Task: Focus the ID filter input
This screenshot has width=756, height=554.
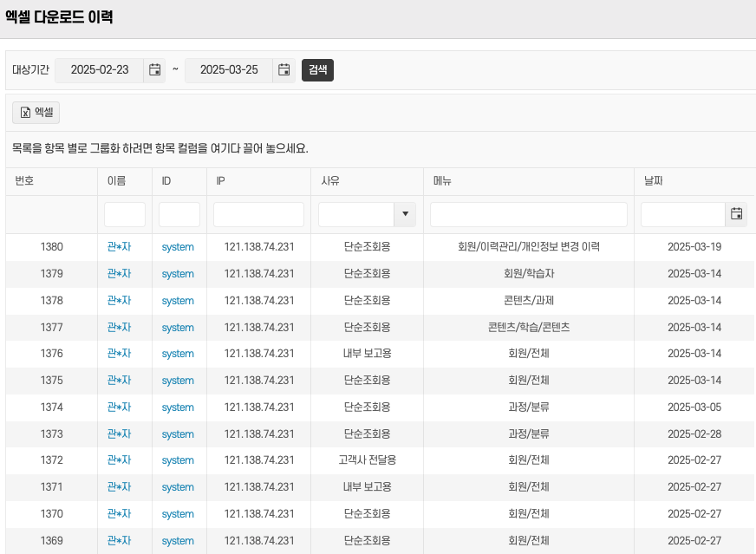Action: (179, 214)
